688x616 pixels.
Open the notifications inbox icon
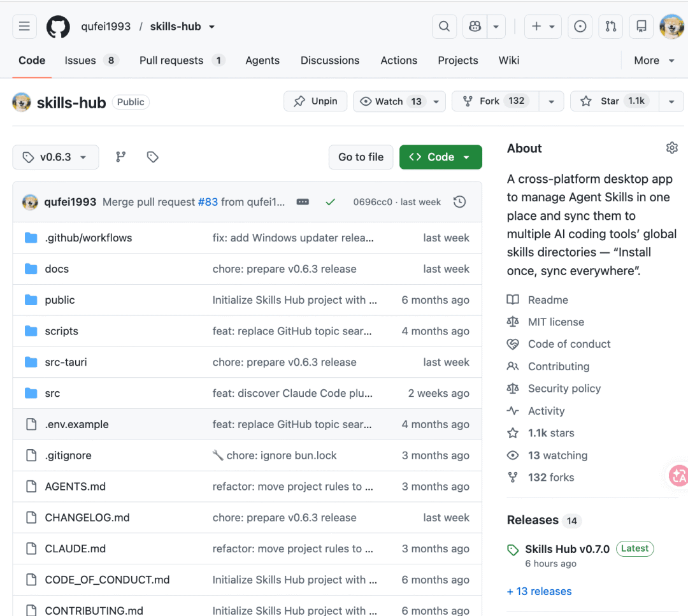click(641, 26)
